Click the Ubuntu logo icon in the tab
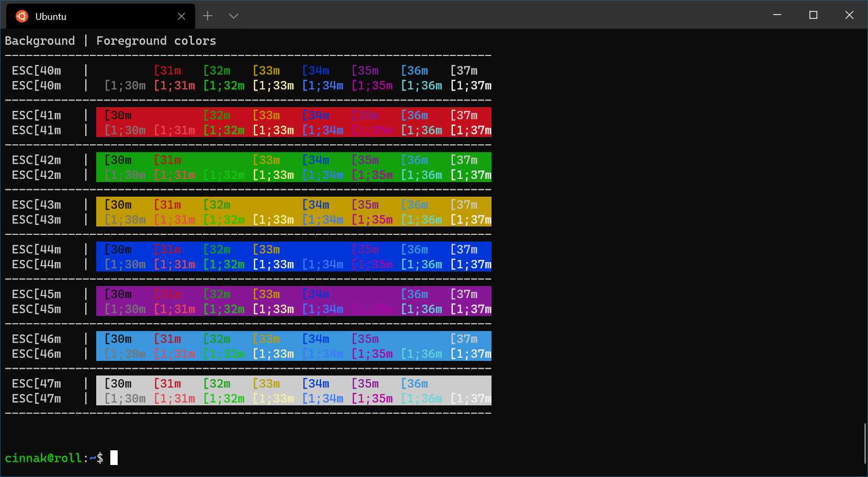The width and height of the screenshot is (868, 477). click(21, 16)
